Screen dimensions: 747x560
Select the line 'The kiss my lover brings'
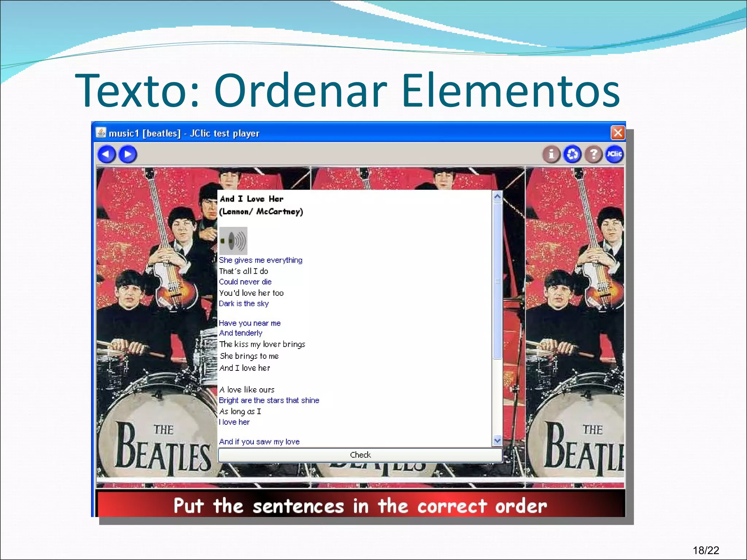click(262, 344)
